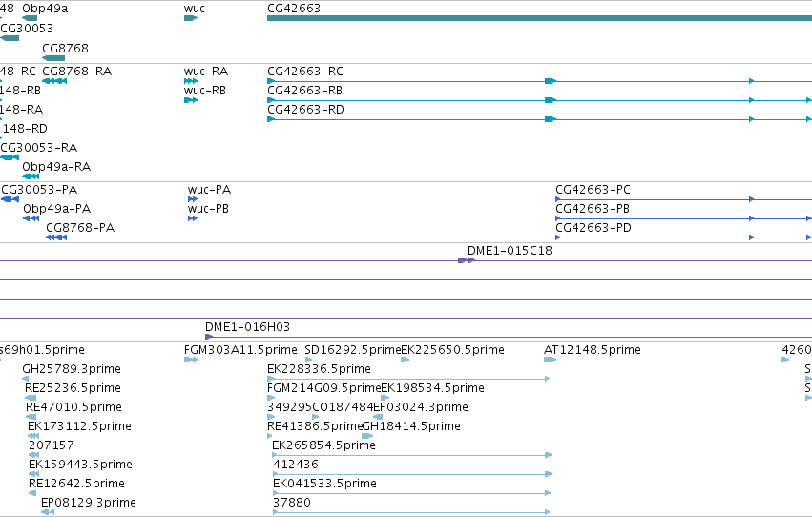Click the DME1-016H03 label

(247, 327)
